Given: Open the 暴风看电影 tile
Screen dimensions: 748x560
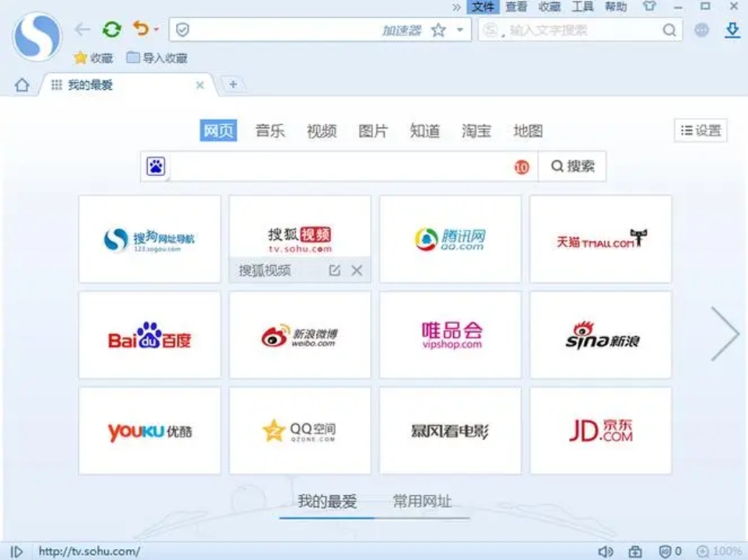Looking at the screenshot, I should 451,431.
